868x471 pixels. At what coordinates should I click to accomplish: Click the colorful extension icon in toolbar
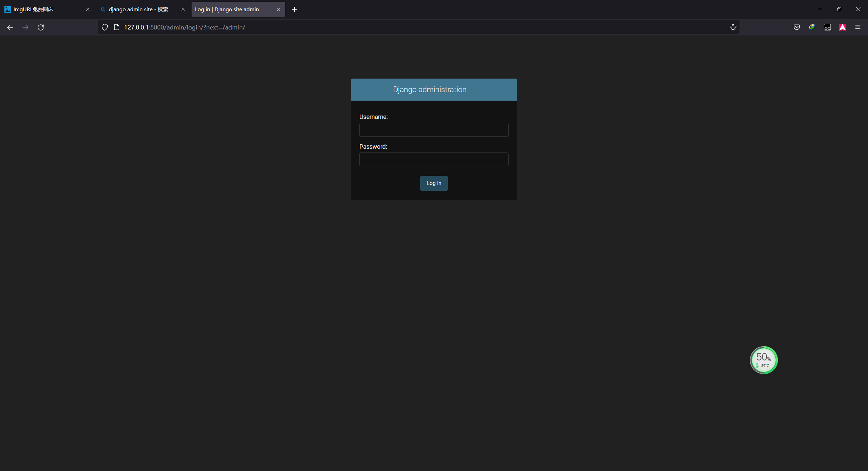pyautogui.click(x=812, y=27)
